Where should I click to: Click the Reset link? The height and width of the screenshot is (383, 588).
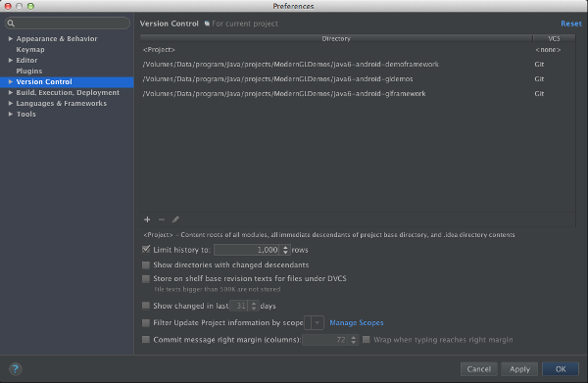coord(571,24)
